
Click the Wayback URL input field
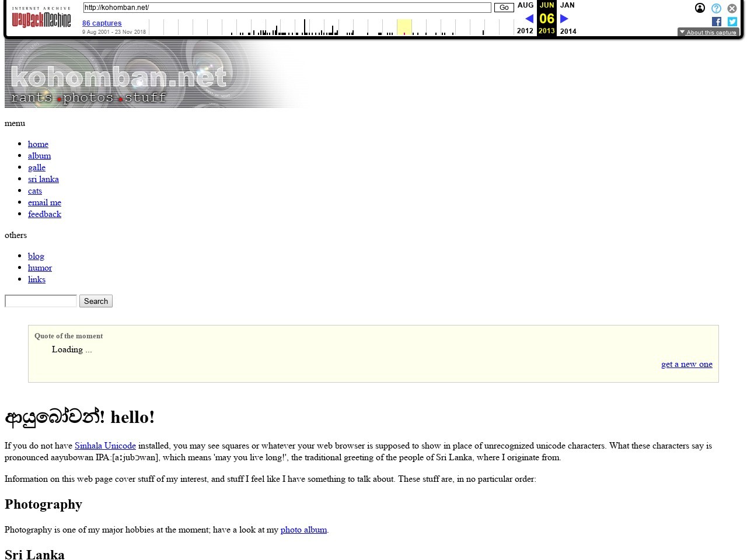click(x=287, y=8)
